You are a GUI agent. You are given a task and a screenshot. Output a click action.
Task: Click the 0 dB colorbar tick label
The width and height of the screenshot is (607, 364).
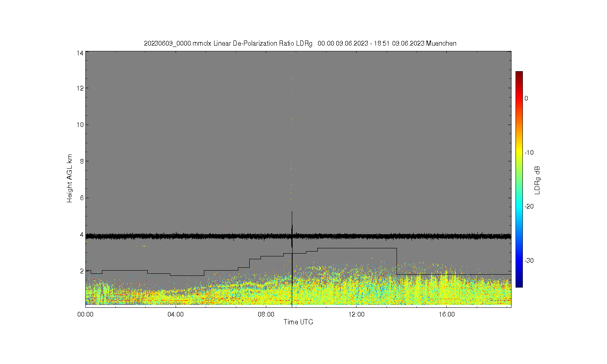pyautogui.click(x=526, y=98)
